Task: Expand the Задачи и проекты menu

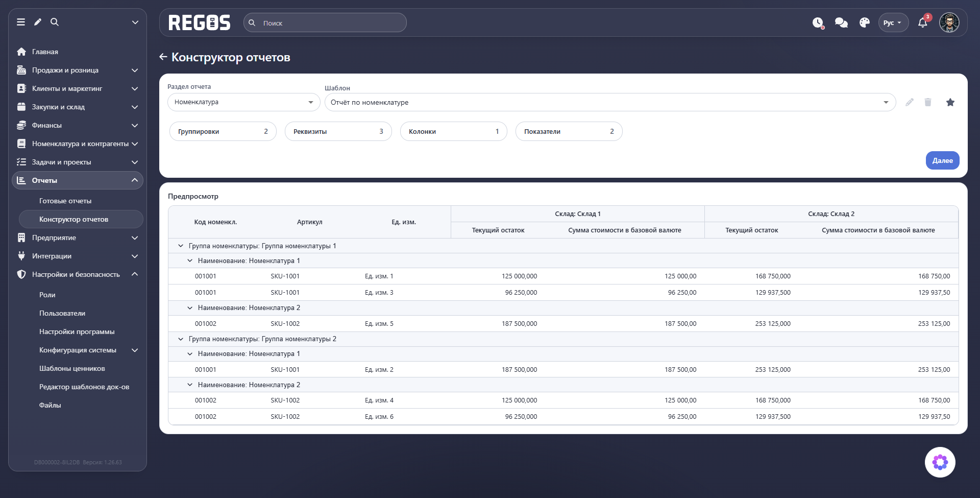Action: tap(78, 162)
